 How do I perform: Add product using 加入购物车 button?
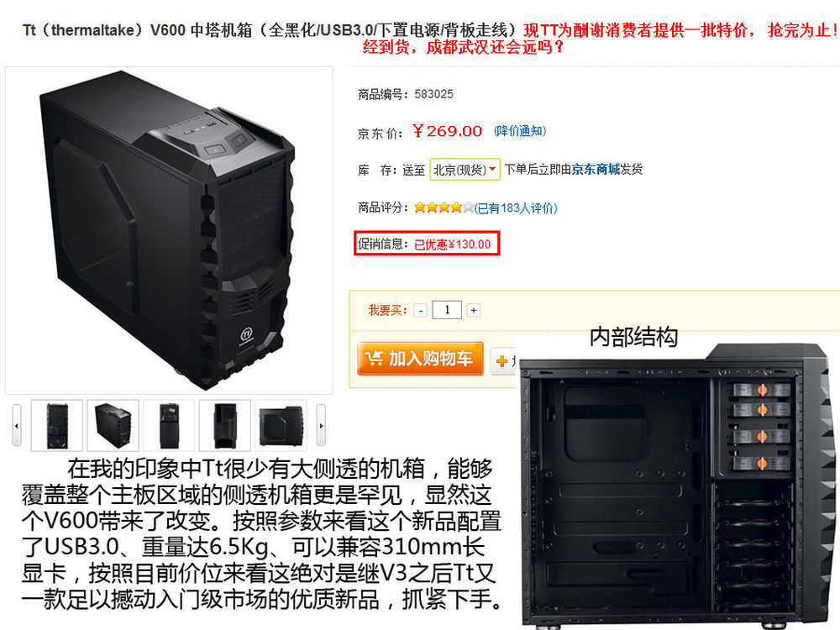420,359
